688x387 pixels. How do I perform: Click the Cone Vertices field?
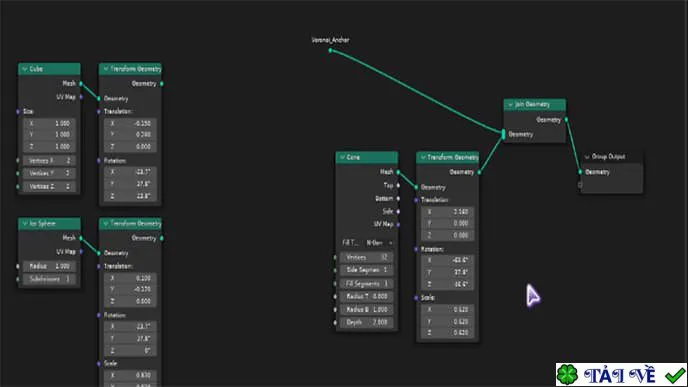point(367,257)
